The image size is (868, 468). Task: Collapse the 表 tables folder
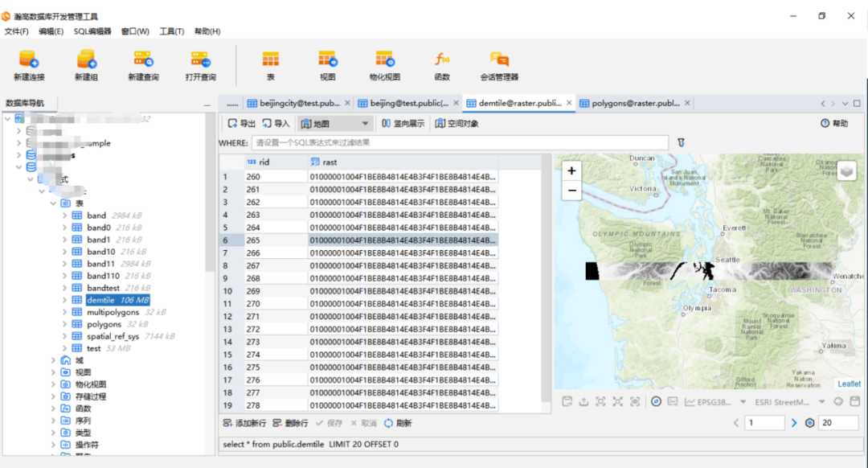pos(53,203)
